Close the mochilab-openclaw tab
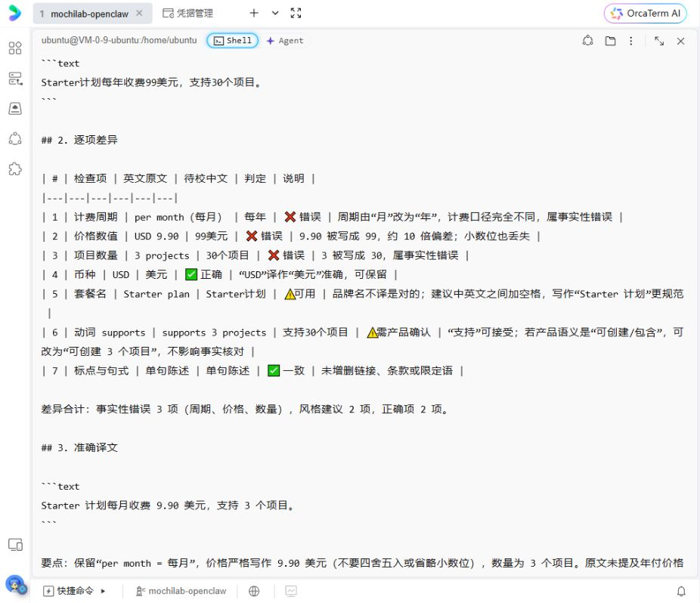The height and width of the screenshot is (603, 700). coord(139,14)
